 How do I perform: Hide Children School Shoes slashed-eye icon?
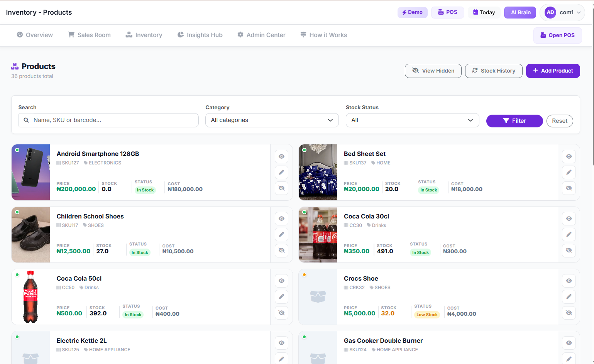pos(281,250)
